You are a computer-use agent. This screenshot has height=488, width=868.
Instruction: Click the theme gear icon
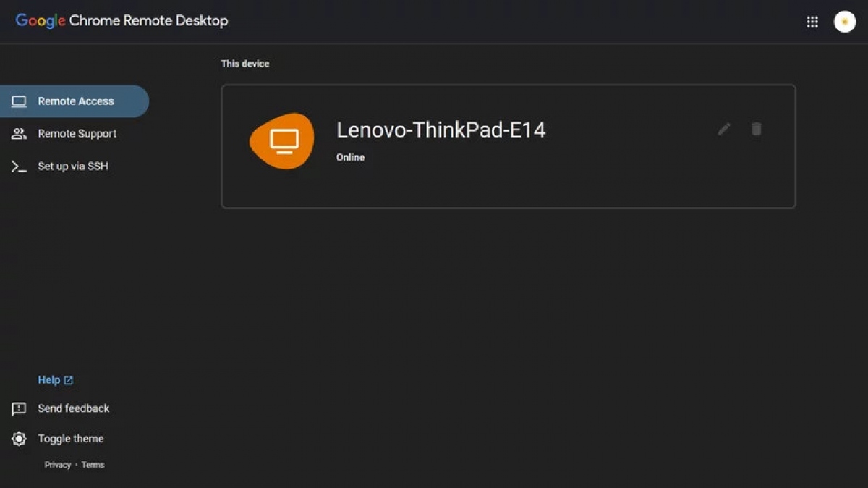19,439
